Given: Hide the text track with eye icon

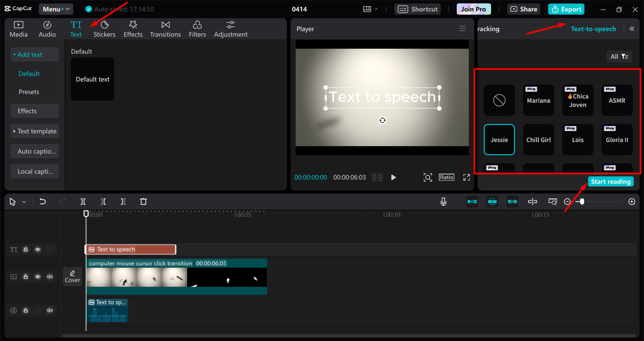Looking at the screenshot, I should (x=38, y=249).
